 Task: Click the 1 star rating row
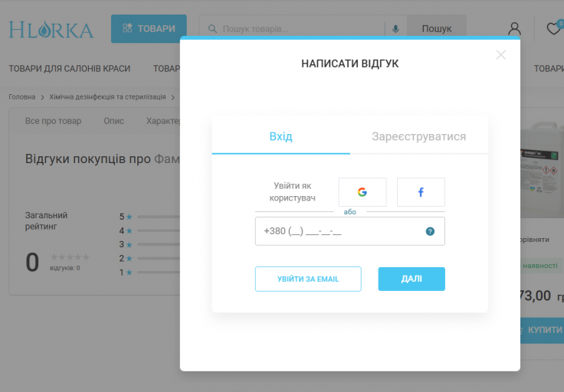(x=149, y=273)
